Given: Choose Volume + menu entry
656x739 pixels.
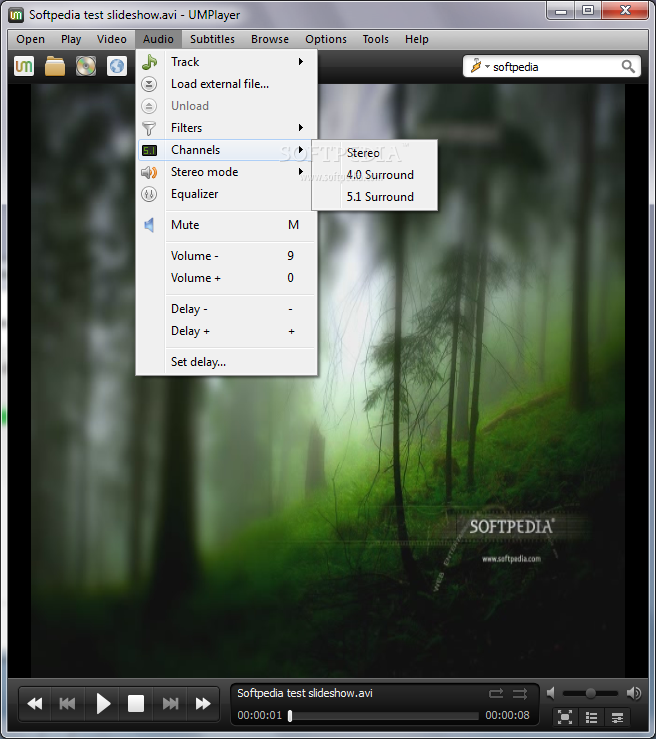Looking at the screenshot, I should tap(227, 278).
